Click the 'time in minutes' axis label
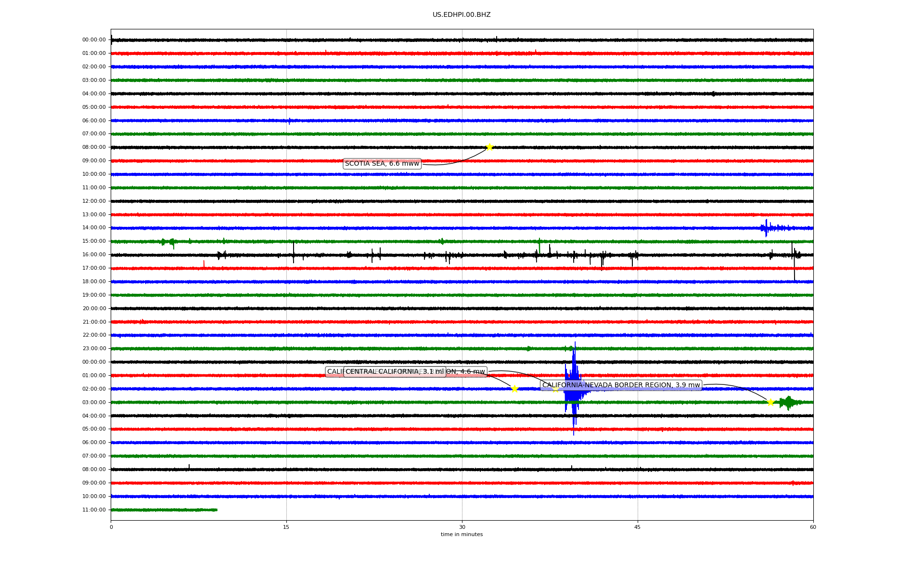 tap(462, 534)
